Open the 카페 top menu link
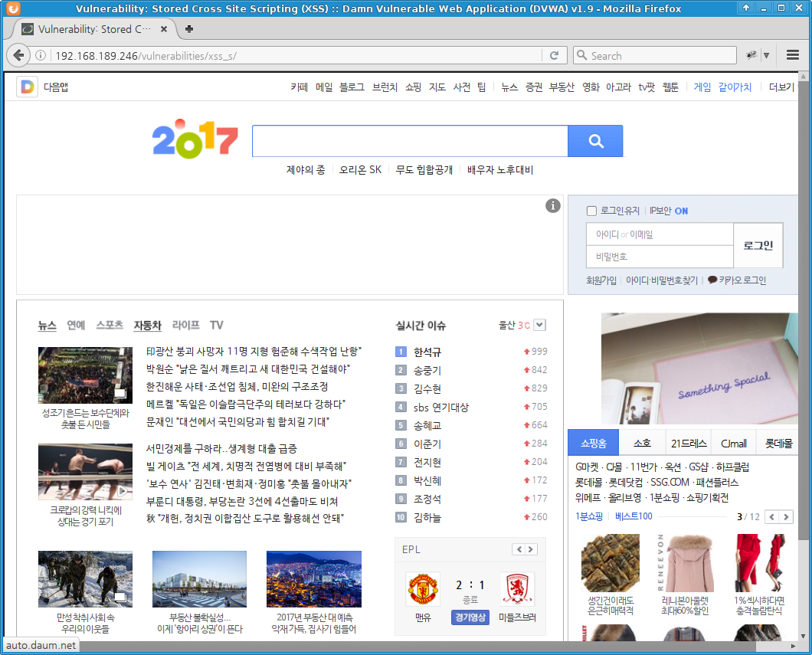 tap(299, 87)
